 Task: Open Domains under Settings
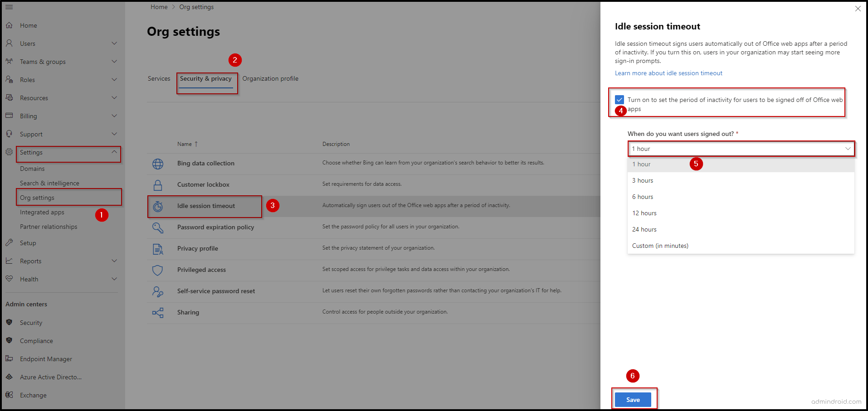pos(32,169)
